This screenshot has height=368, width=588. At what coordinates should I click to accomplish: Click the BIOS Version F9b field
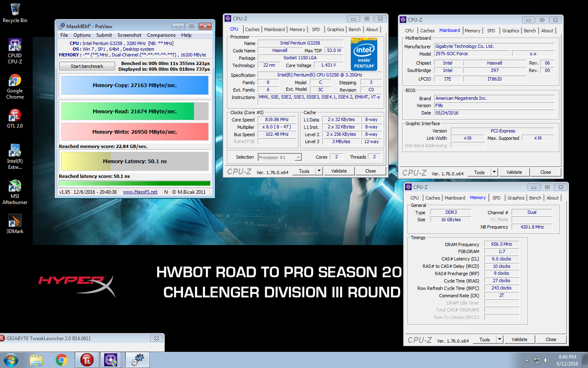click(494, 105)
